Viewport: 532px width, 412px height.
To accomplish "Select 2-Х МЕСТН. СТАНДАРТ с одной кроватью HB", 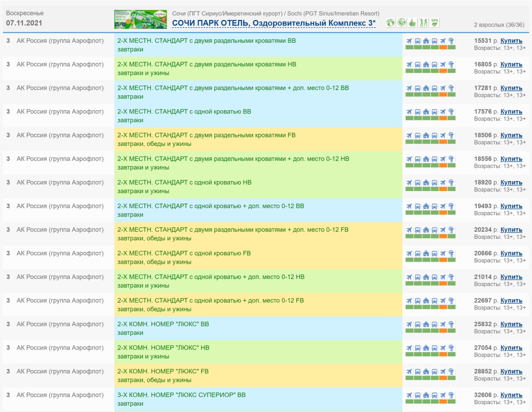I will [185, 183].
